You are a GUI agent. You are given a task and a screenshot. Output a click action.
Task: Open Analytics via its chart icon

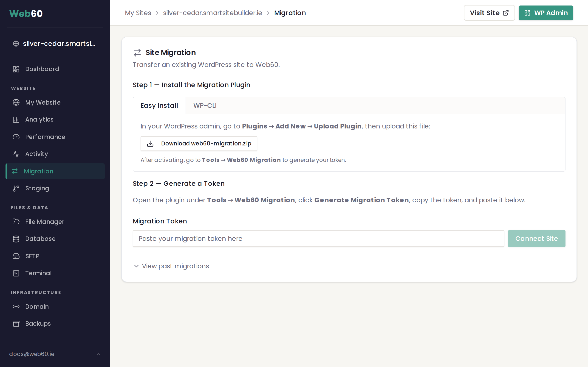(x=16, y=120)
